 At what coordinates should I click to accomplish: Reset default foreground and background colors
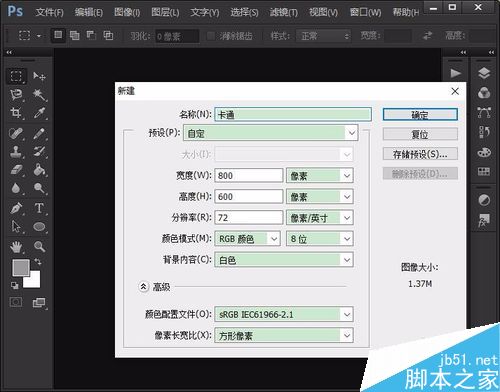(15, 285)
